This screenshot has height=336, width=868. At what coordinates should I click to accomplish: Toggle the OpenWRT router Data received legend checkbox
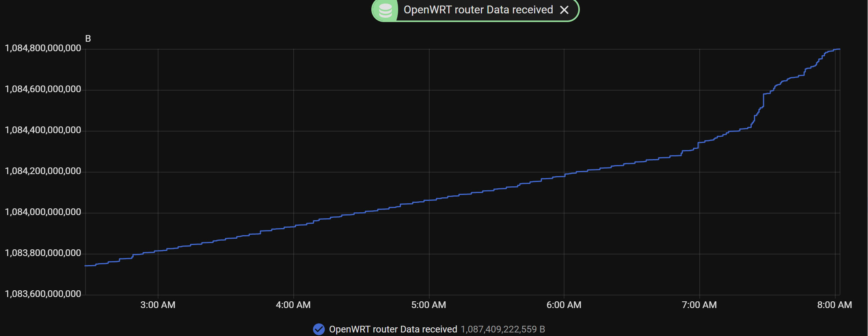(319, 329)
